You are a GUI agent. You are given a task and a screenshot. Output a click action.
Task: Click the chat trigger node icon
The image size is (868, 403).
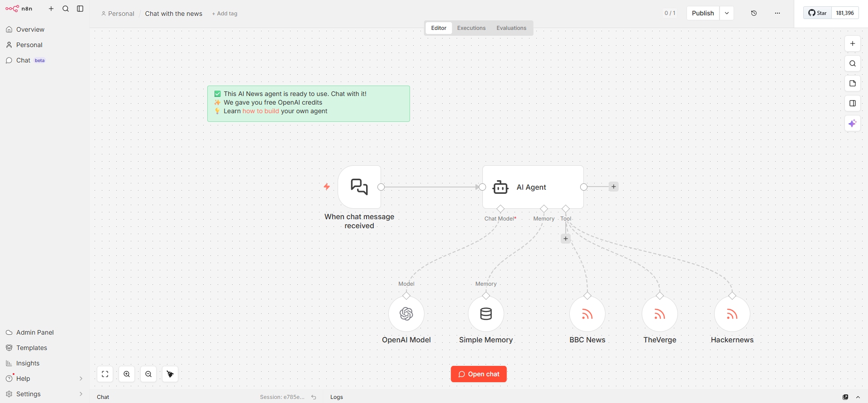359,187
